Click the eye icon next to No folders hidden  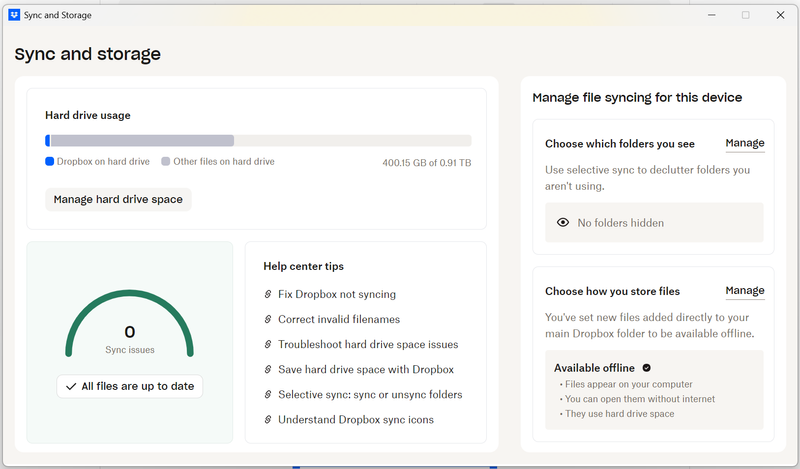[563, 223]
